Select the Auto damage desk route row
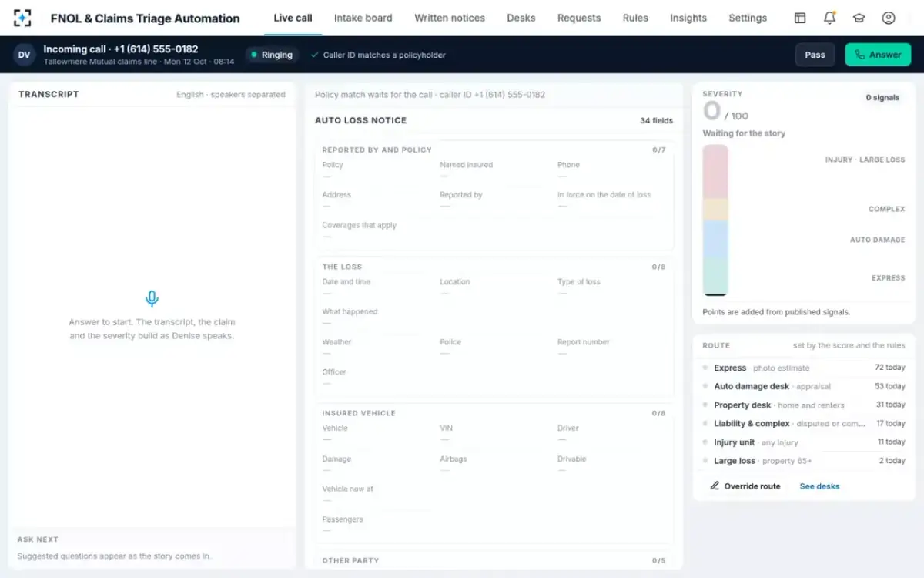Screen dimensions: 924x578 pos(804,386)
